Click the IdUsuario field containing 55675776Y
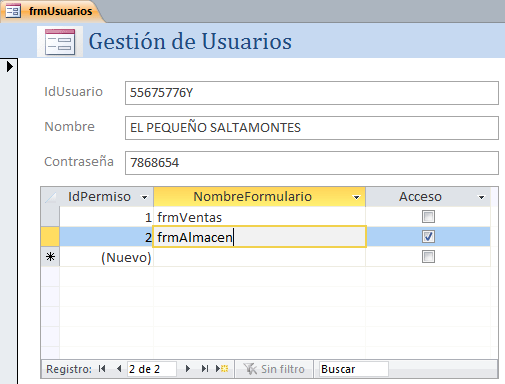Screen dimensions: 505x384 (x=312, y=93)
